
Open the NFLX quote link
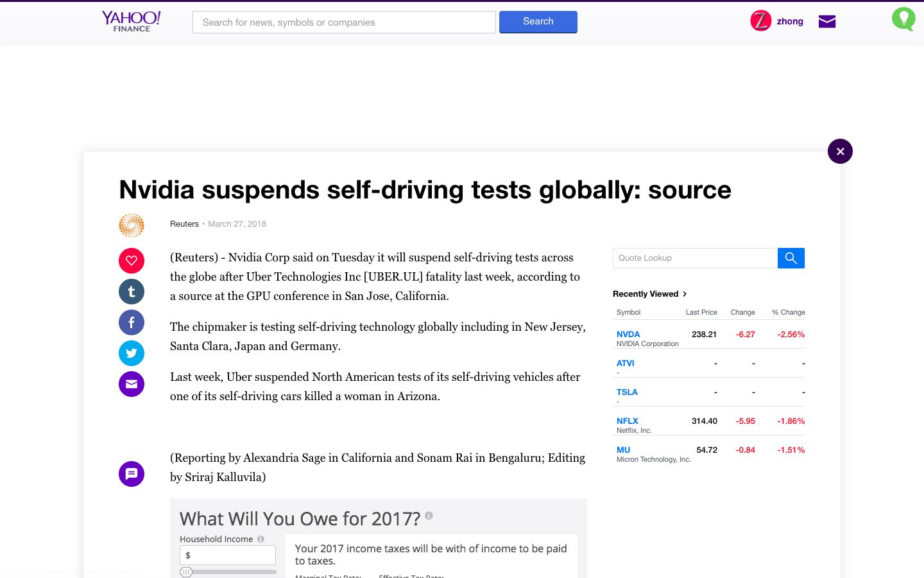click(x=628, y=421)
